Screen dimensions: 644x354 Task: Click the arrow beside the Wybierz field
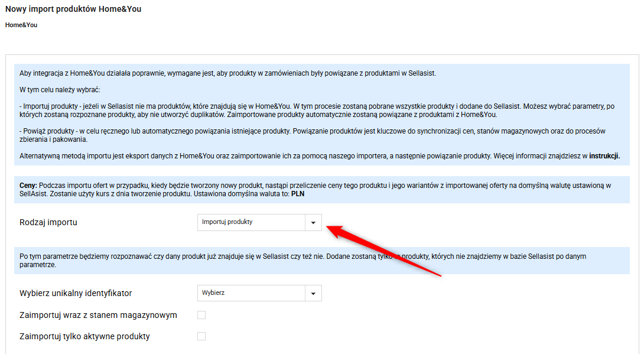313,293
